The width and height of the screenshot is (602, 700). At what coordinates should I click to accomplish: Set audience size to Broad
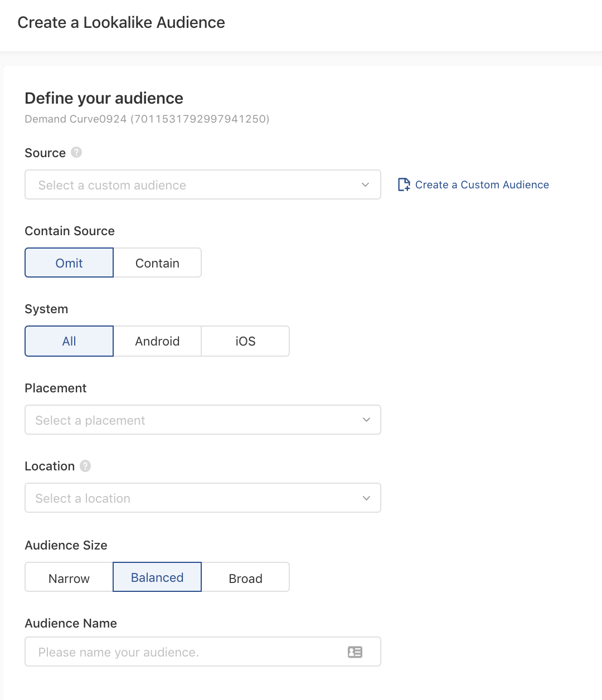click(245, 578)
